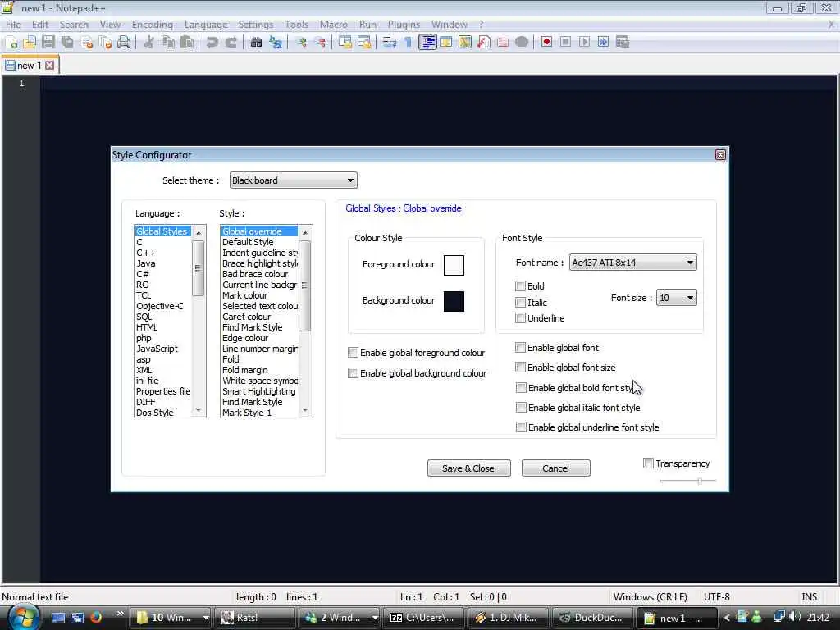Viewport: 840px width, 630px height.
Task: Switch to the Rats! taskbar button
Action: tap(254, 618)
